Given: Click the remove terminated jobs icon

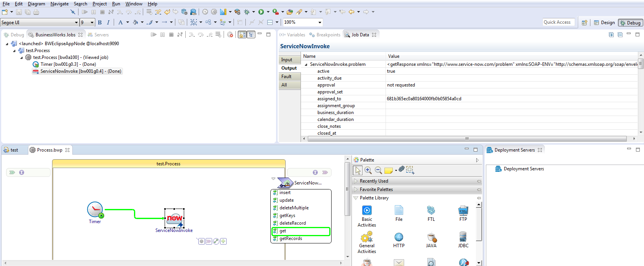Looking at the screenshot, I should pyautogui.click(x=230, y=35).
